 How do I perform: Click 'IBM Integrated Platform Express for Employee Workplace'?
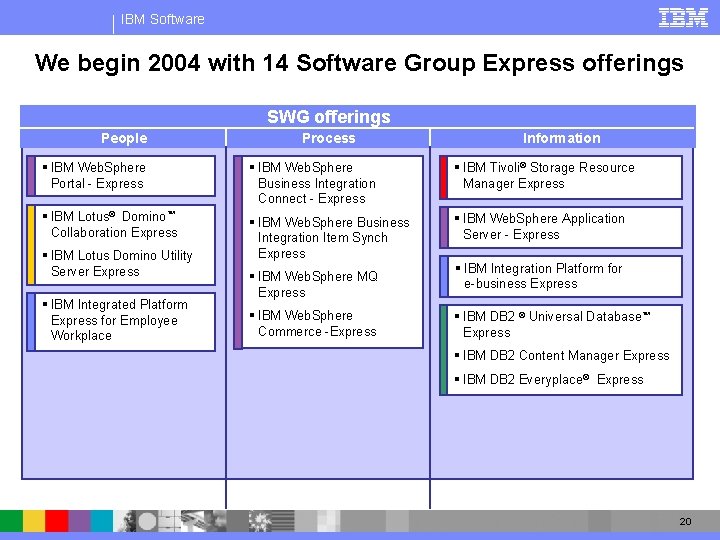coord(115,320)
